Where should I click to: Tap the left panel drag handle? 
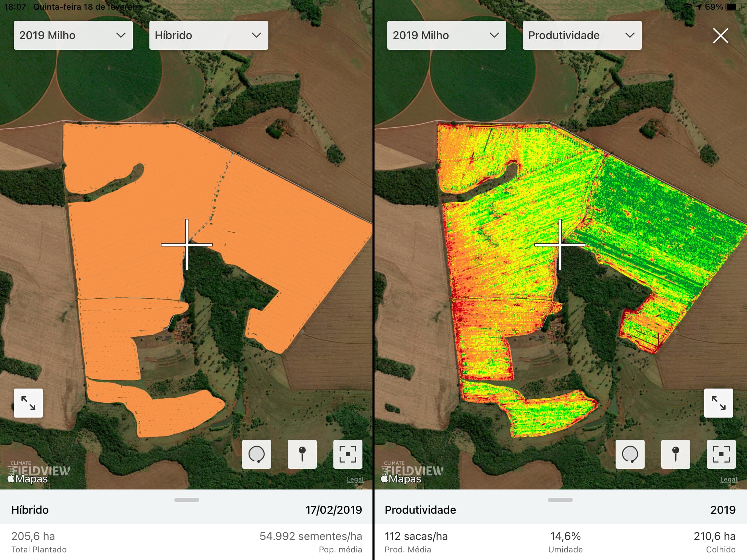187,500
